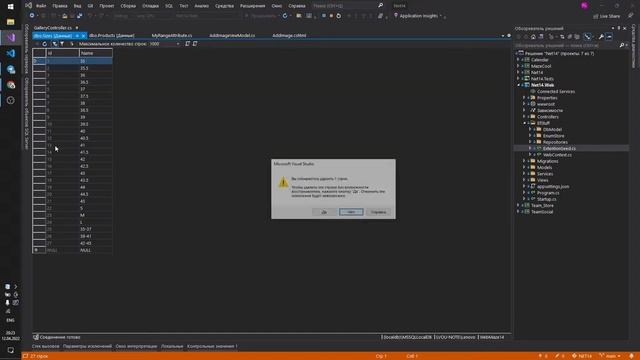Screen dimensions: 640x360
Task: Click the pin icon on Solution Explorer panel
Action: click(x=619, y=28)
